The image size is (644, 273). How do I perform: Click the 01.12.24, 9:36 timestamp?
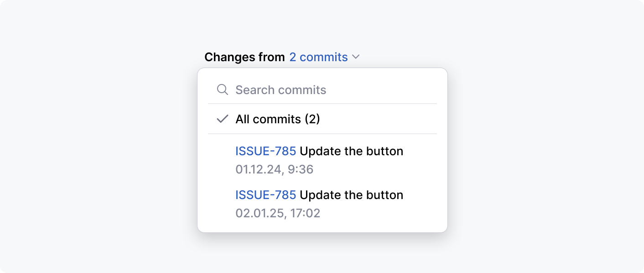coord(274,169)
